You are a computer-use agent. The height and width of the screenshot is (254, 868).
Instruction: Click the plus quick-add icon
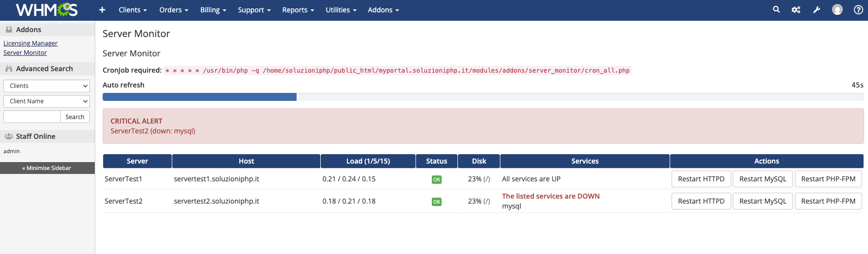click(x=102, y=10)
